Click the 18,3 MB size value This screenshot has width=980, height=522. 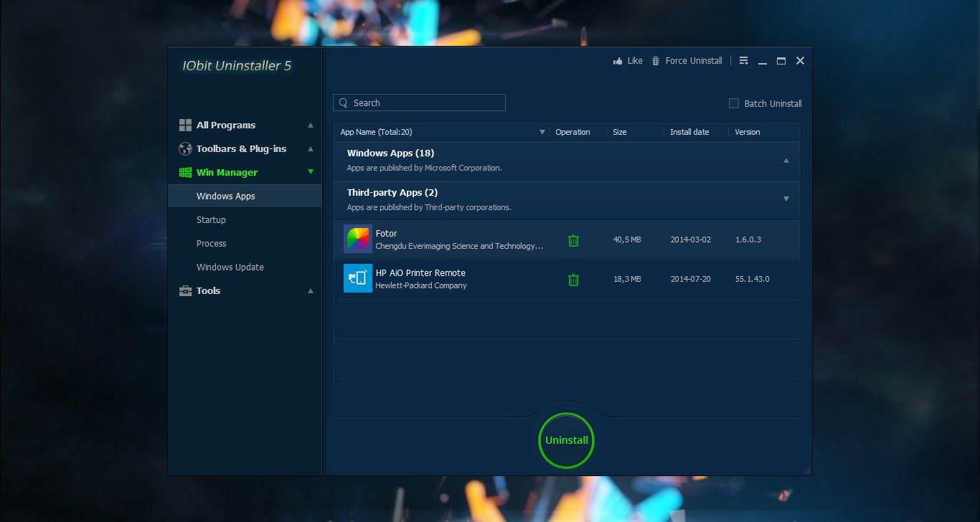pyautogui.click(x=627, y=279)
